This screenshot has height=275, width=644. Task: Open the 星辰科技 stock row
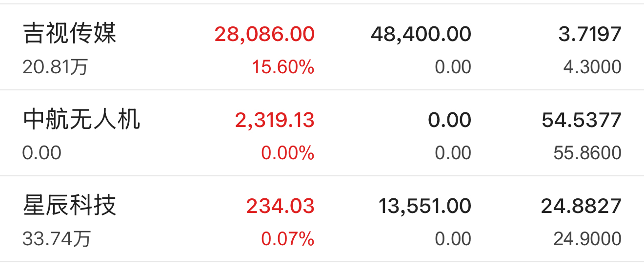(x=322, y=219)
